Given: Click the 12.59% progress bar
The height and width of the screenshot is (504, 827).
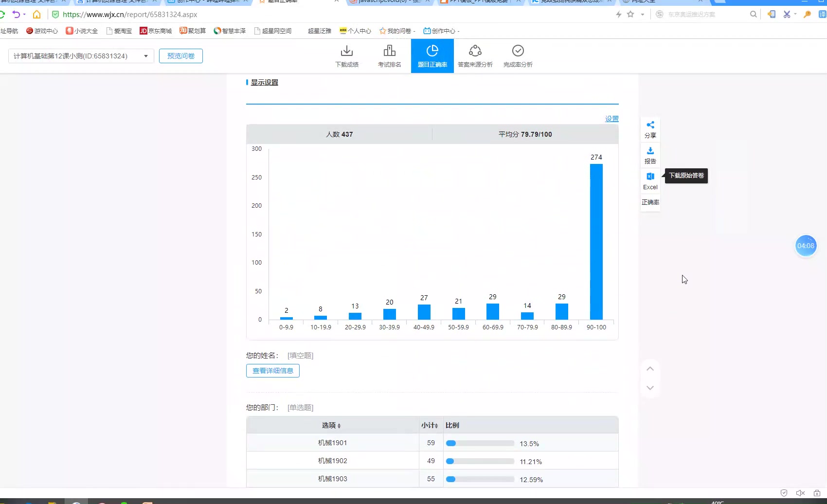Looking at the screenshot, I should click(480, 479).
